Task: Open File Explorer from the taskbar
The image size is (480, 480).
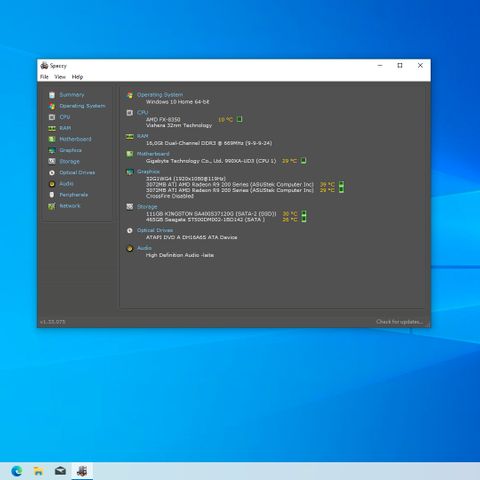Action: pos(38,471)
